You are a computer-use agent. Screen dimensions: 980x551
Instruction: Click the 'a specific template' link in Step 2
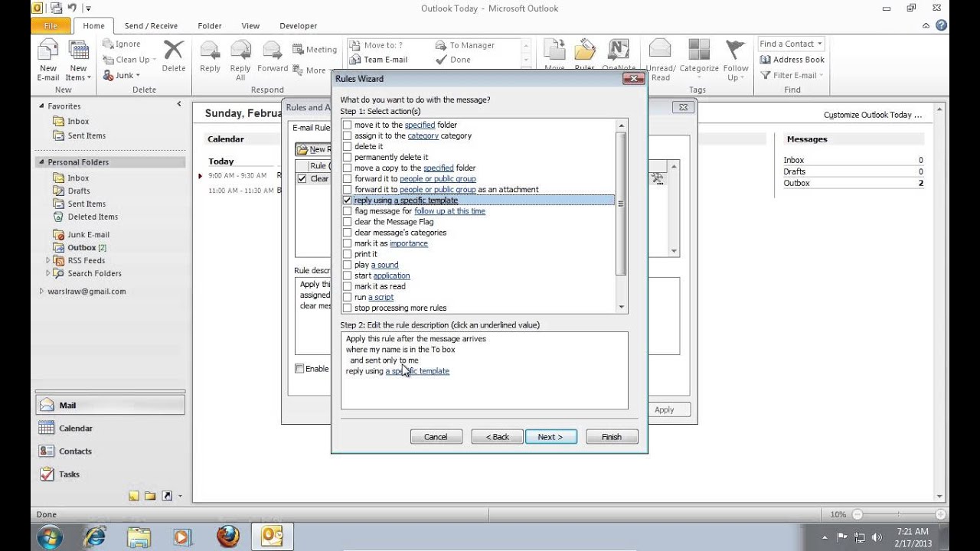[417, 371]
